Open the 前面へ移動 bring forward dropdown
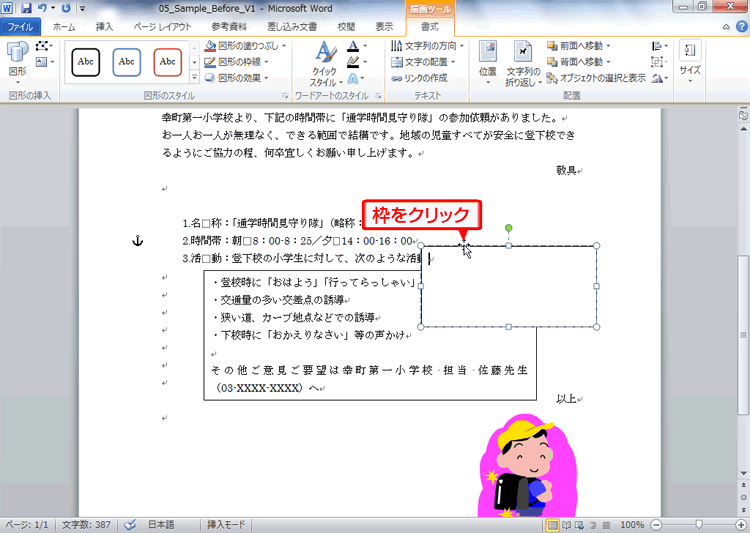Viewport: 750px width, 533px height. click(579, 46)
